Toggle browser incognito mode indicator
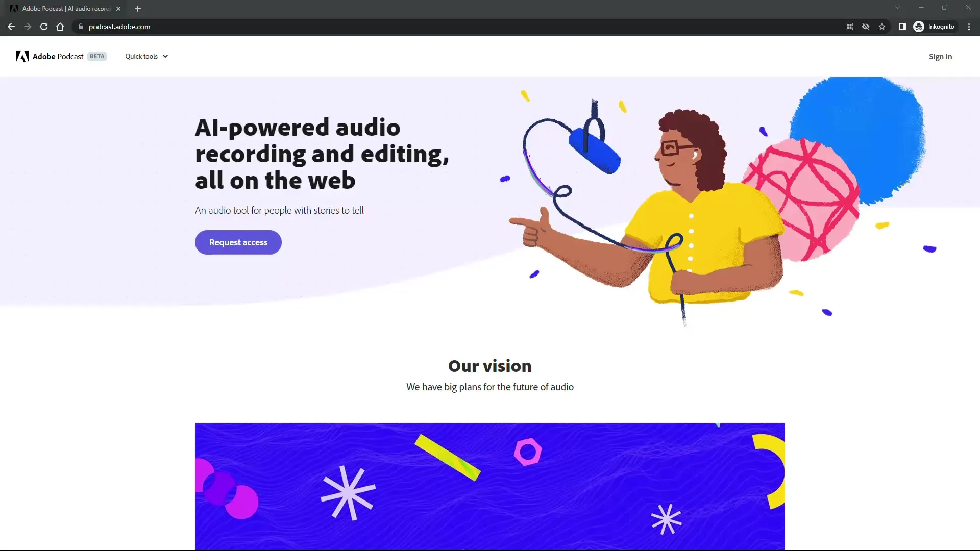 click(x=935, y=26)
